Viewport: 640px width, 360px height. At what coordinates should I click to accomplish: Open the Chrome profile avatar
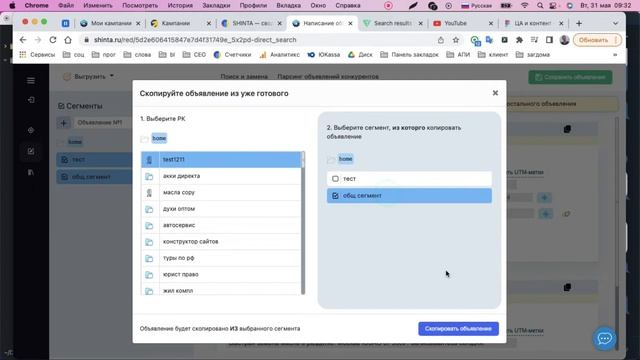[x=564, y=40]
